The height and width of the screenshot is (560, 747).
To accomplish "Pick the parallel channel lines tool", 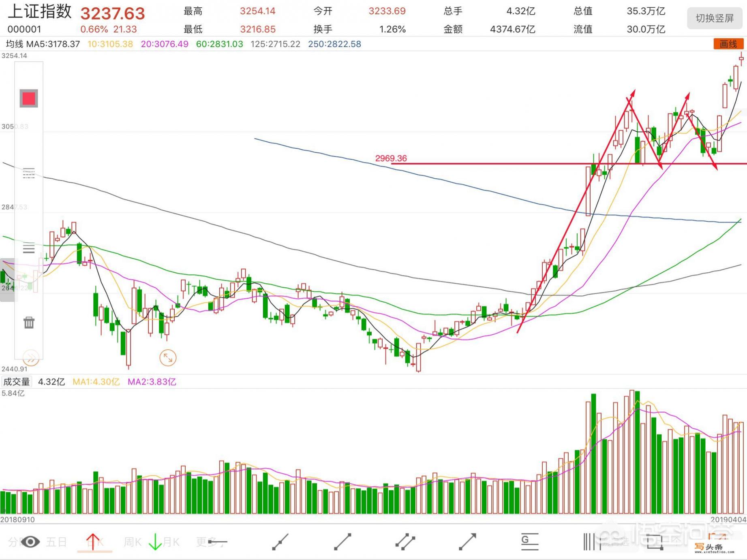I will click(405, 542).
